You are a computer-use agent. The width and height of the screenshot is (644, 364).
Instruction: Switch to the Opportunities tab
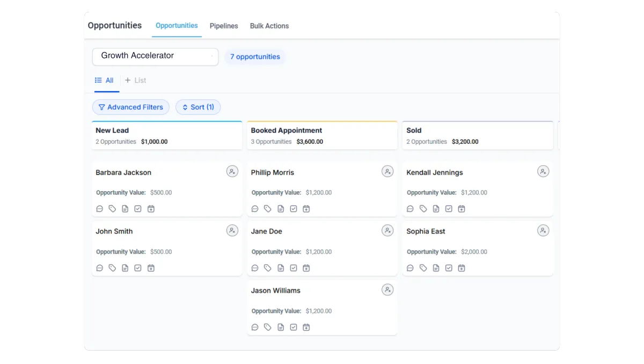(177, 26)
